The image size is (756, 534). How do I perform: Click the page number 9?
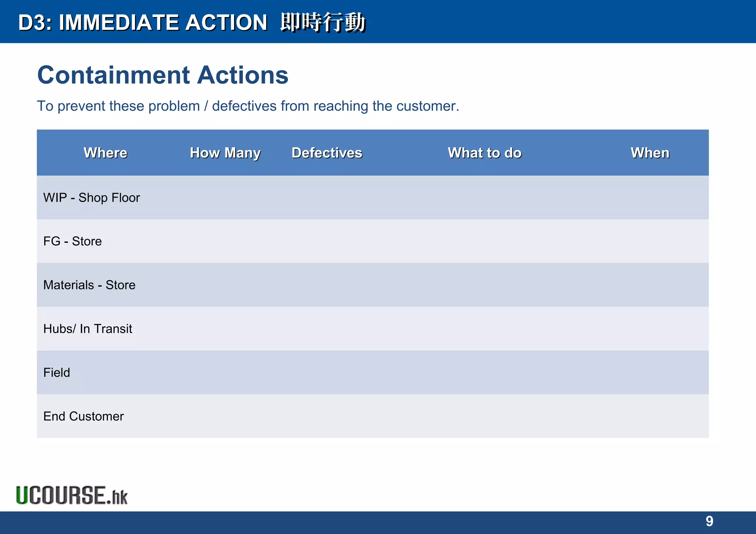(709, 521)
